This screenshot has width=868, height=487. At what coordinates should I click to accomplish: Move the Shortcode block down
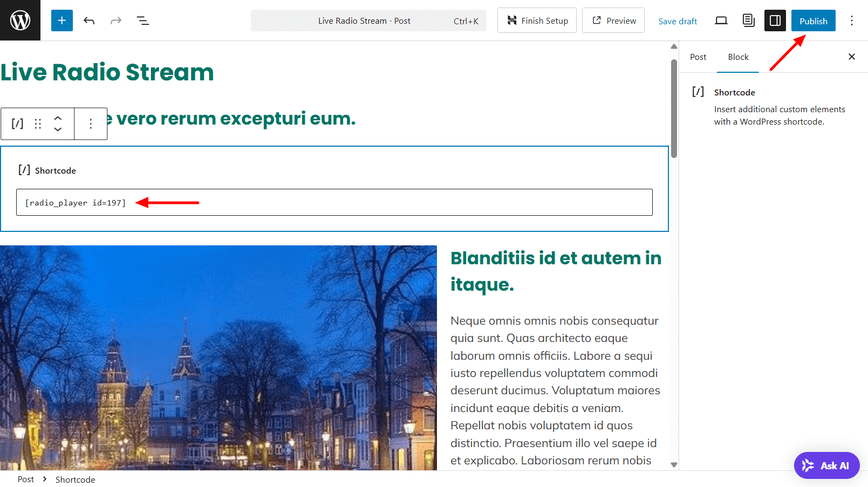(x=58, y=129)
